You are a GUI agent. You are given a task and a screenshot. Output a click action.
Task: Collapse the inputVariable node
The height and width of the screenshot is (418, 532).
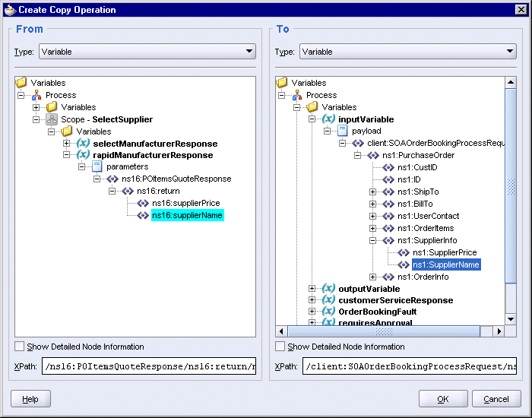click(312, 119)
